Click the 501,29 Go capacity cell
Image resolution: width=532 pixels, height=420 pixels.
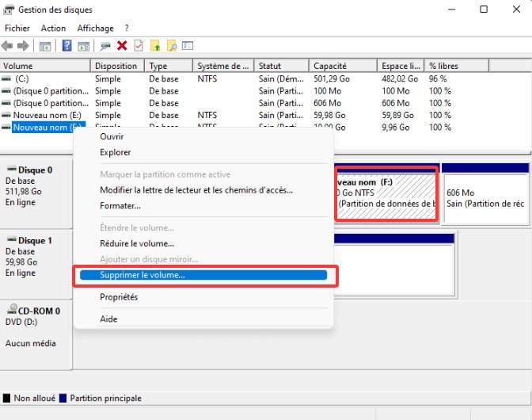(332, 78)
